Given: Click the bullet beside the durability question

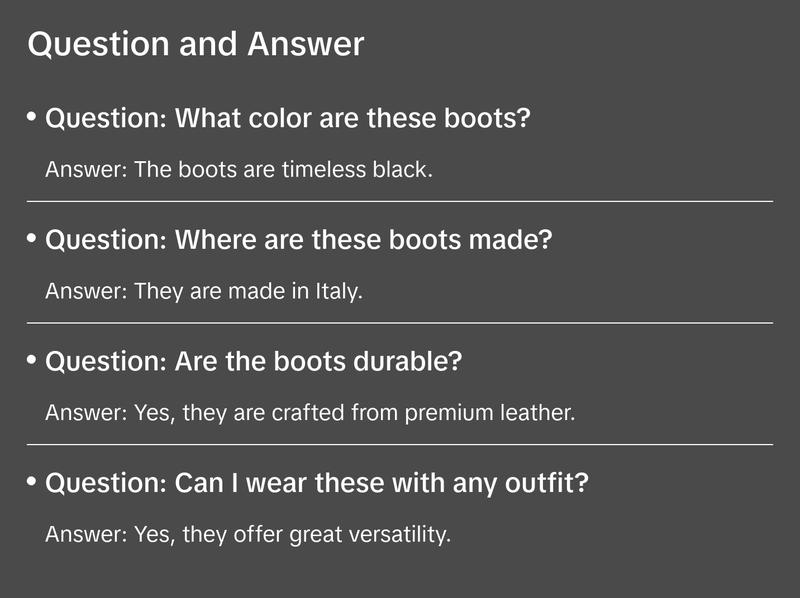Looking at the screenshot, I should point(32,360).
